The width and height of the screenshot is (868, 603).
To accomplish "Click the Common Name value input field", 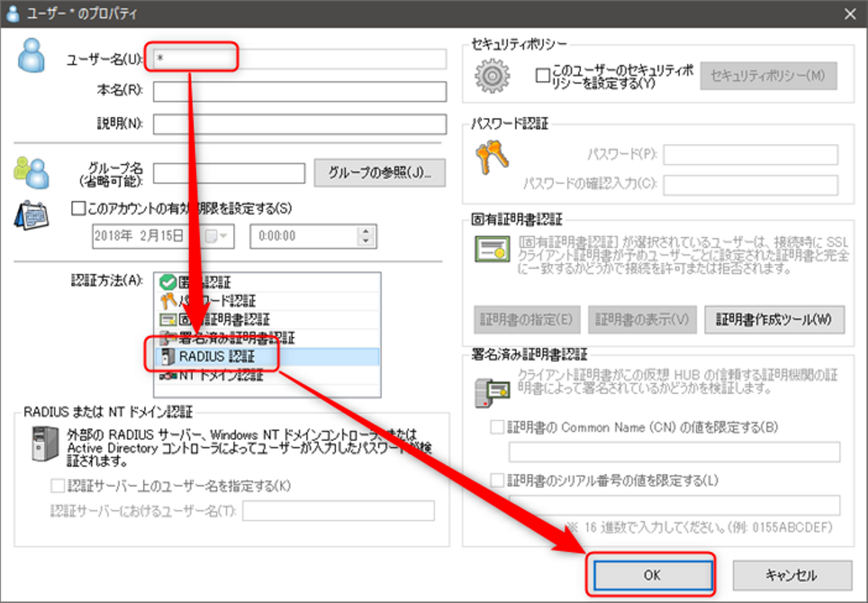I will tap(674, 452).
